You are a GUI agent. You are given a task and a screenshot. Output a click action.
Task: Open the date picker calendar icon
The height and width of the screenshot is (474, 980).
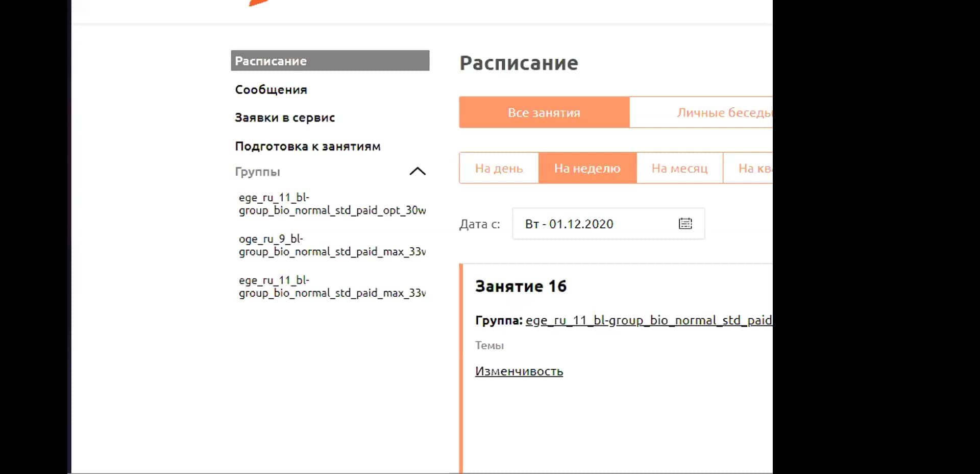point(685,223)
